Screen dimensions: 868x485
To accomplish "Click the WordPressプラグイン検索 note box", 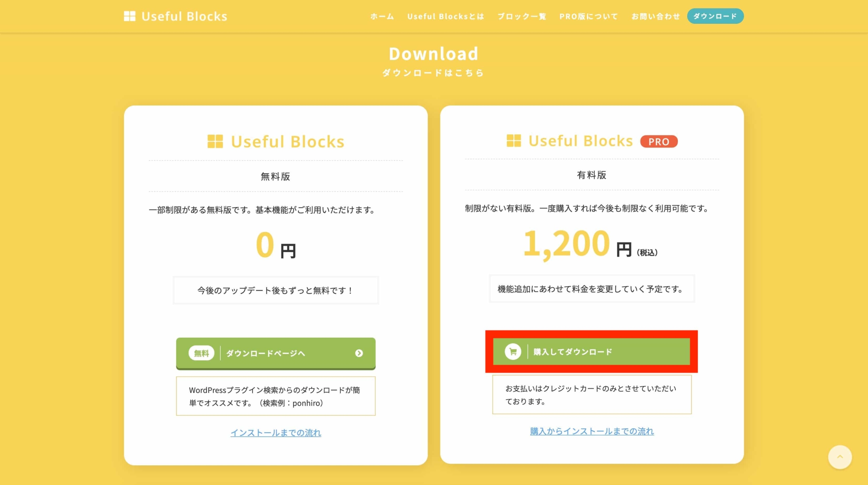I will point(276,396).
